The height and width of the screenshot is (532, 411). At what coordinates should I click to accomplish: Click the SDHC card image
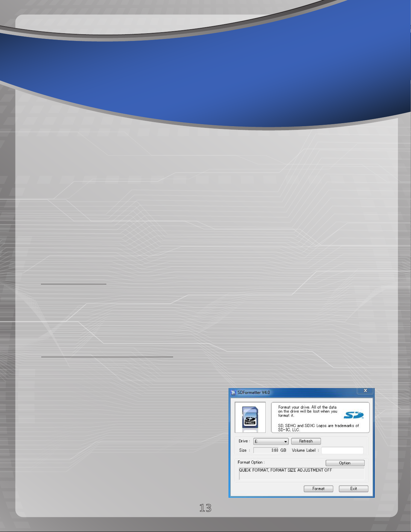250,417
